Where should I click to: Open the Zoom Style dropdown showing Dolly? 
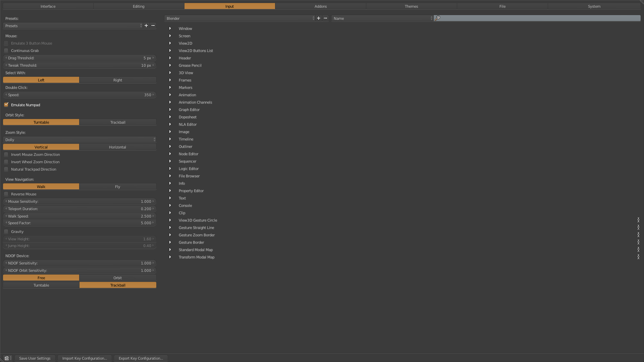point(79,140)
